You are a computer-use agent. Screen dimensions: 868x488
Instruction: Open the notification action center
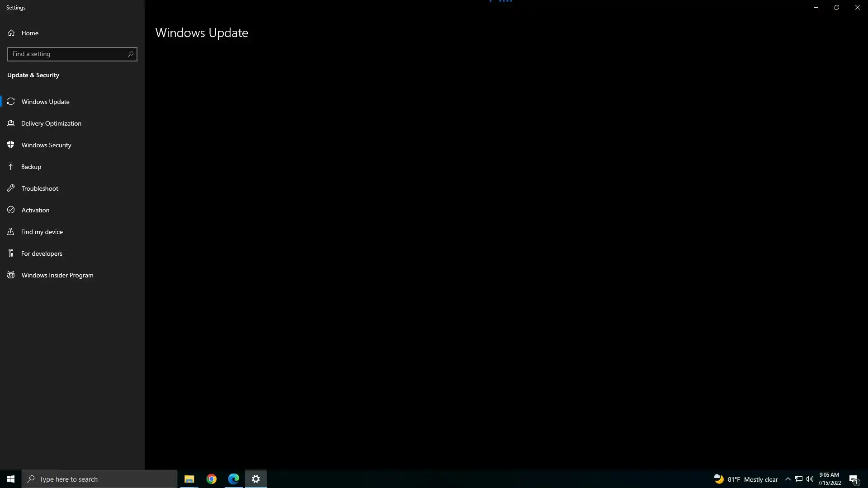(854, 479)
